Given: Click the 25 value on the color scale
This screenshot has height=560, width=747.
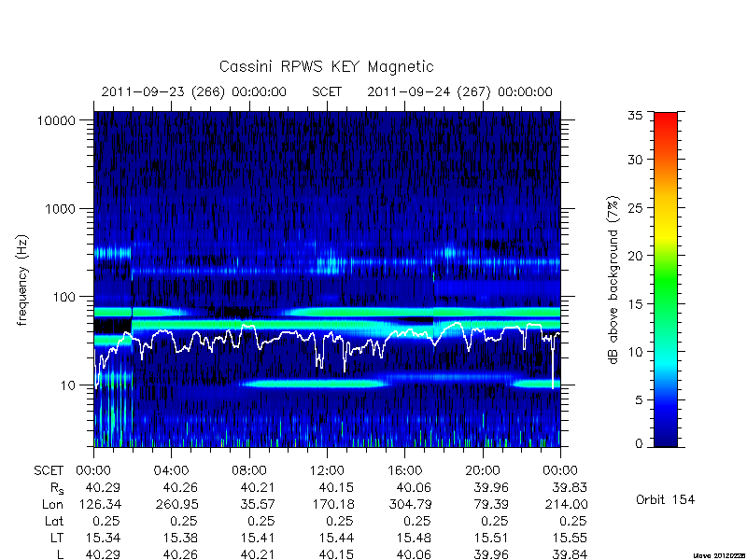Looking at the screenshot, I should pyautogui.click(x=635, y=208).
